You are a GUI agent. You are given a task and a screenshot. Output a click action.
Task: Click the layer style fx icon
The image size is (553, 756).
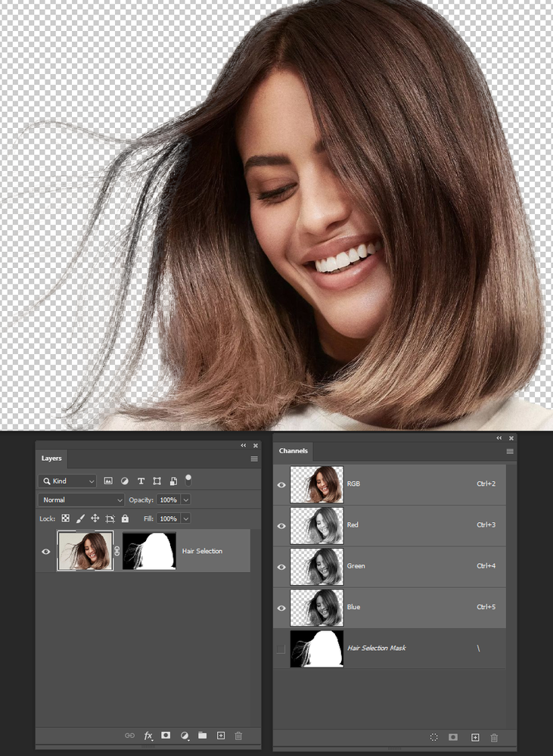pos(148,736)
